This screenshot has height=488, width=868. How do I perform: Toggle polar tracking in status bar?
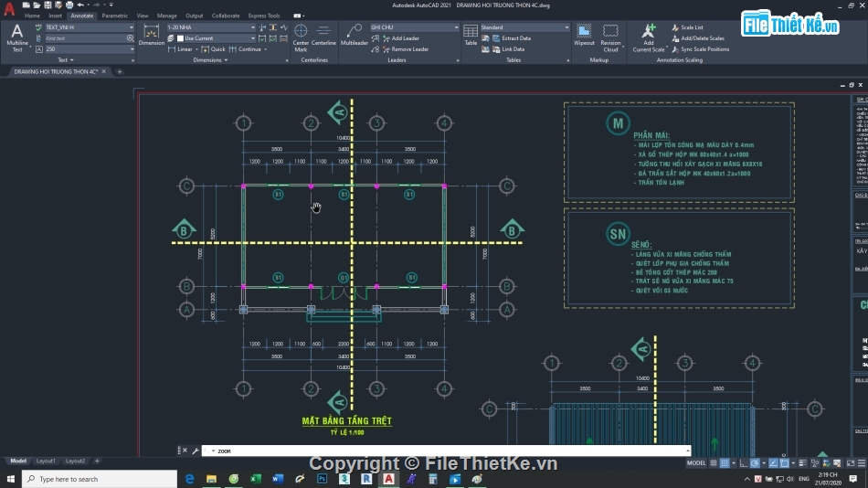click(x=755, y=463)
